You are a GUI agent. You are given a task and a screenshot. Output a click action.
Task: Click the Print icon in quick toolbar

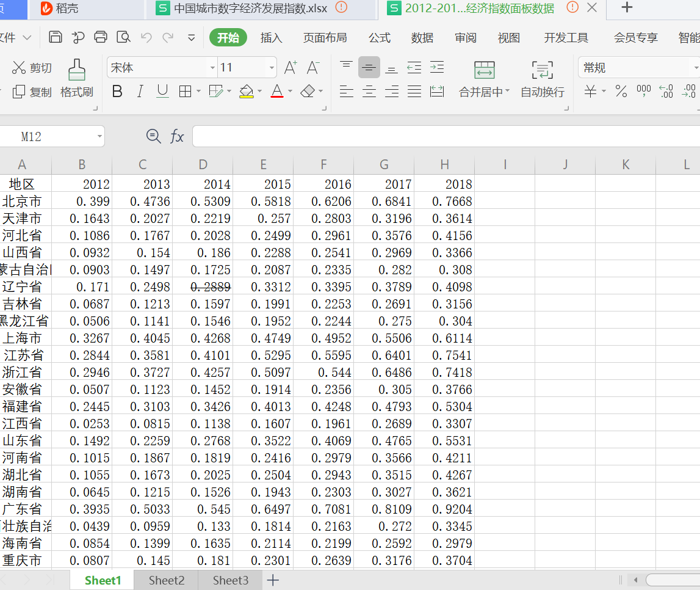[101, 37]
